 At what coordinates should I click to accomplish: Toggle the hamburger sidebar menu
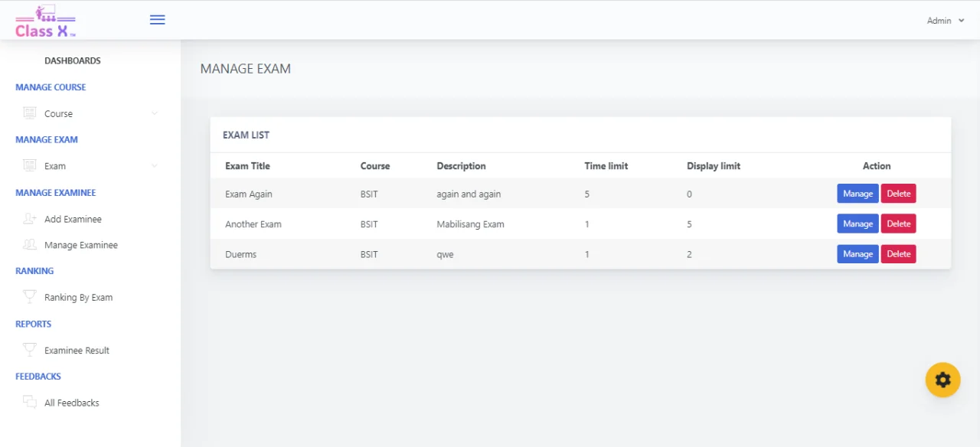[x=157, y=20]
